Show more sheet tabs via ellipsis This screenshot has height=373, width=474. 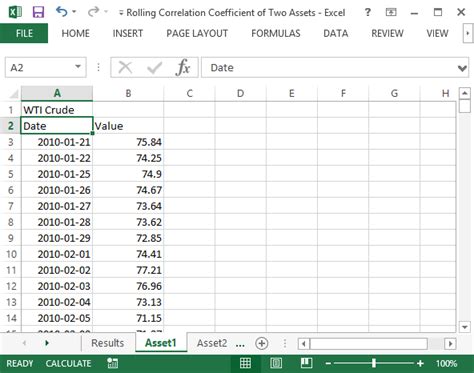click(x=240, y=344)
